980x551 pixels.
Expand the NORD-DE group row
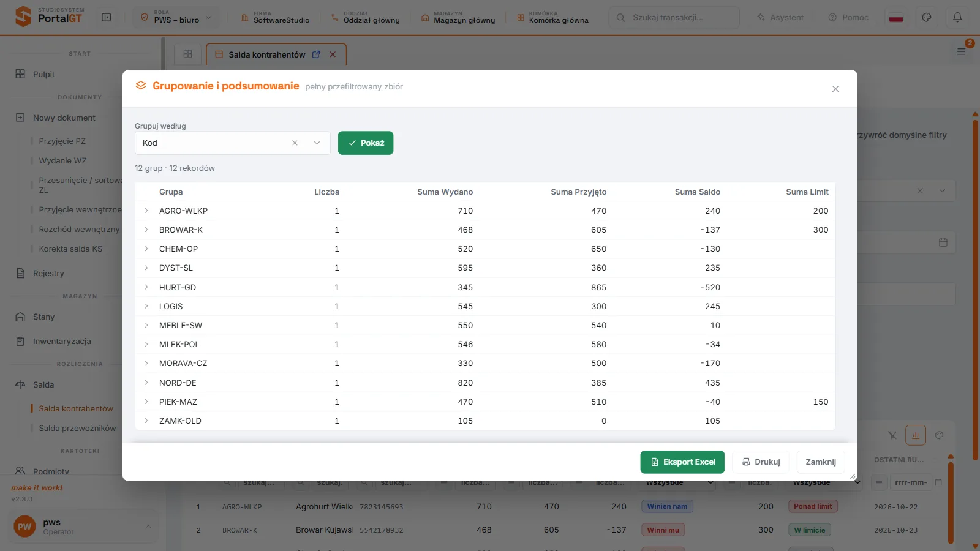point(146,383)
